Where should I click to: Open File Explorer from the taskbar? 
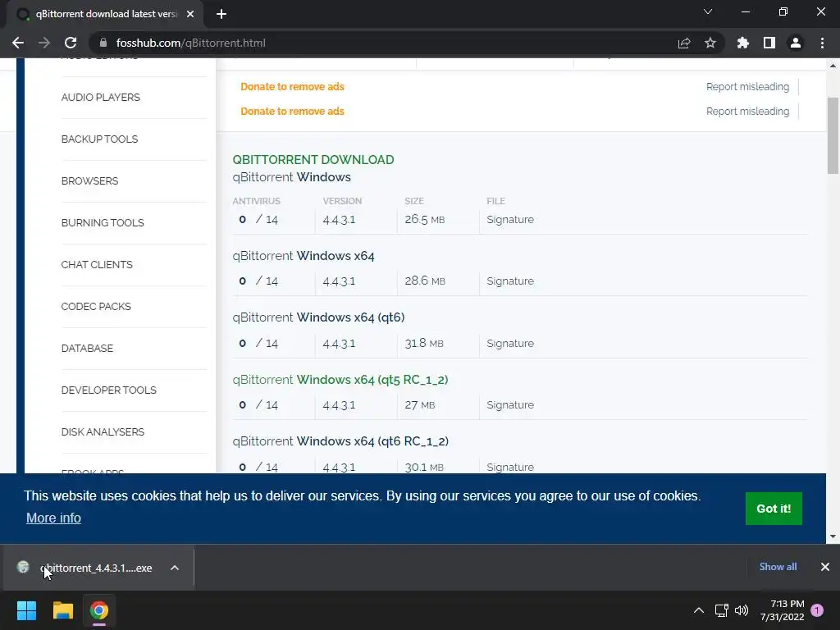click(62, 610)
